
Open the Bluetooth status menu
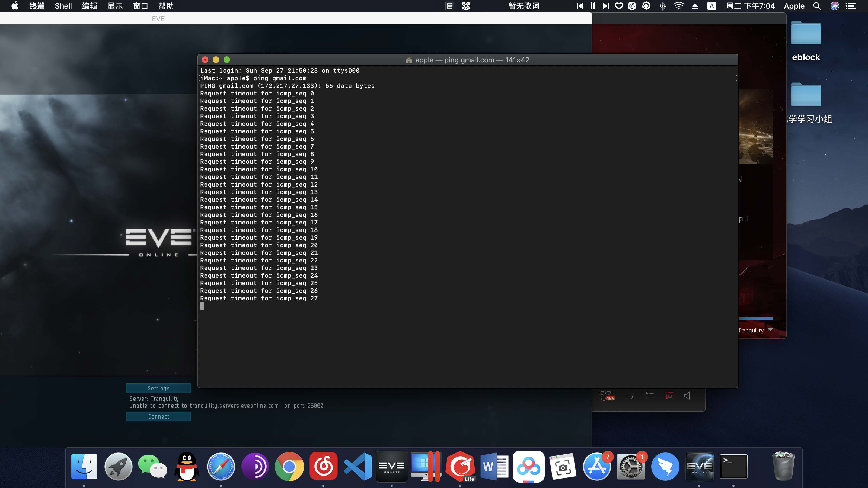click(x=662, y=6)
